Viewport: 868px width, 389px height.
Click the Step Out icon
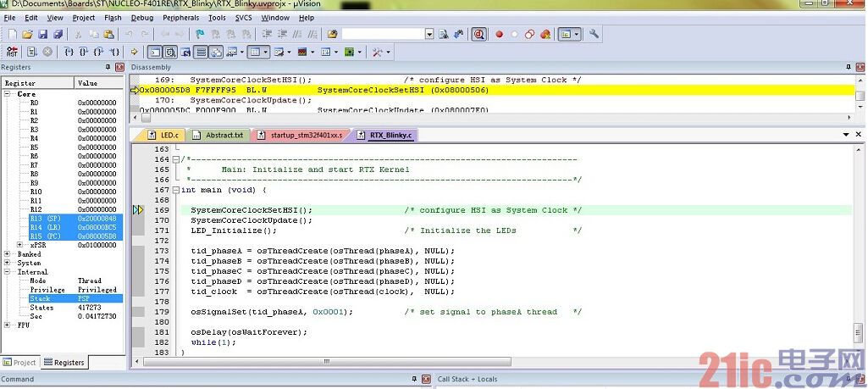(98, 52)
